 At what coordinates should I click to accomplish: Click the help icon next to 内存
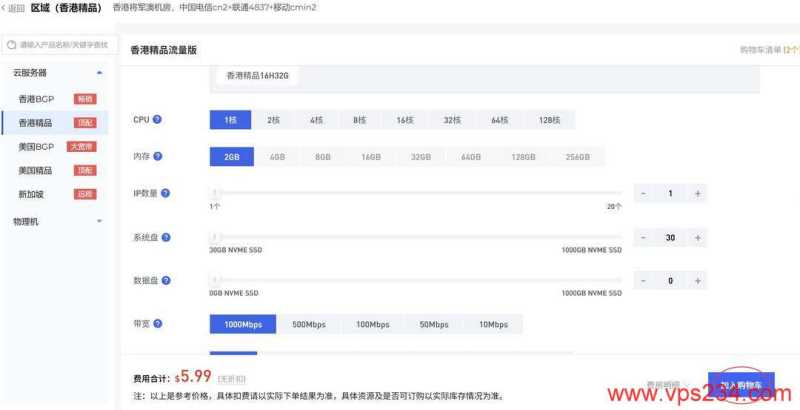[x=157, y=156]
